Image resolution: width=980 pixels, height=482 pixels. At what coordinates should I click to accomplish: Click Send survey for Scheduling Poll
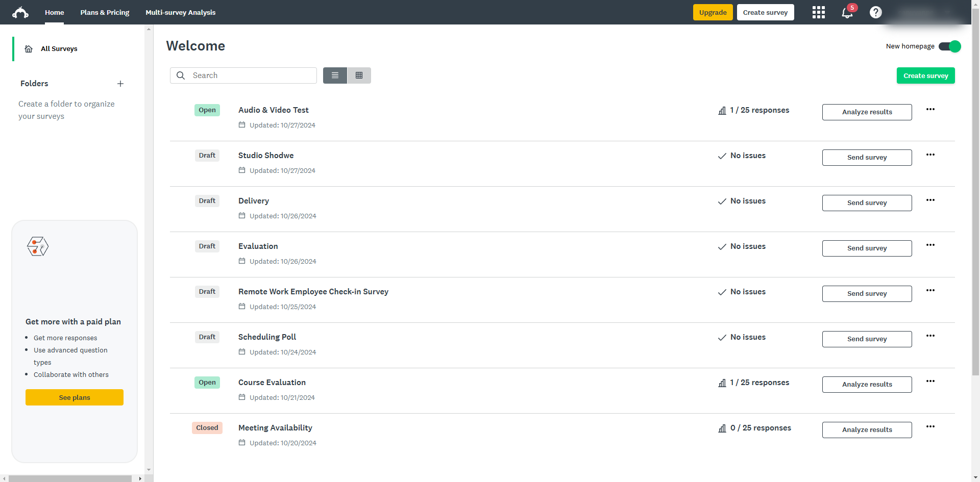pyautogui.click(x=867, y=339)
